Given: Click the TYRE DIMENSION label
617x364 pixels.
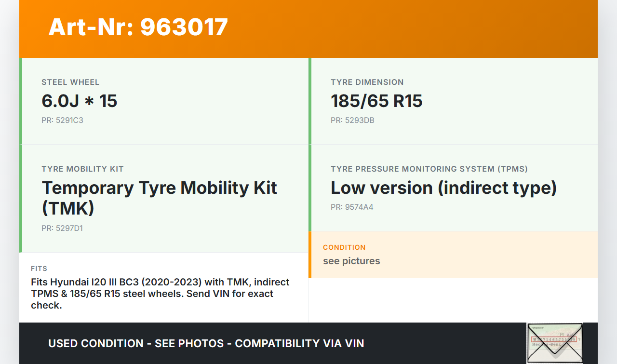Looking at the screenshot, I should pos(367,82).
